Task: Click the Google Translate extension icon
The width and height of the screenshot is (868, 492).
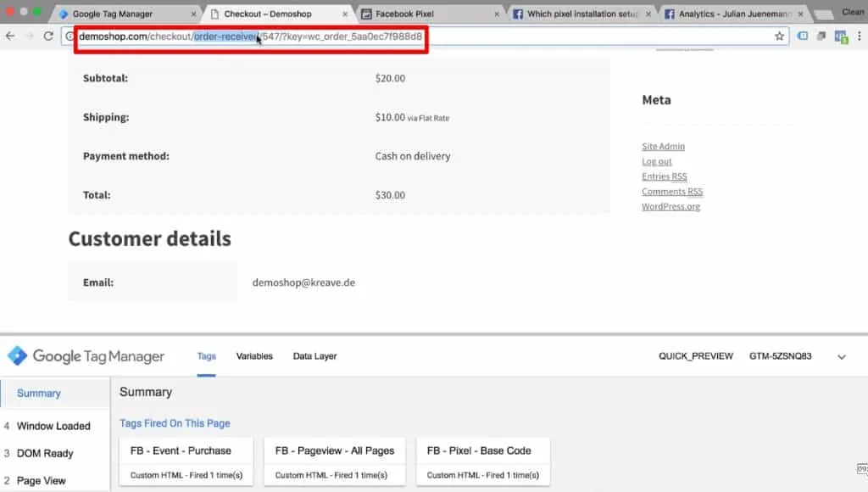Action: coord(841,36)
